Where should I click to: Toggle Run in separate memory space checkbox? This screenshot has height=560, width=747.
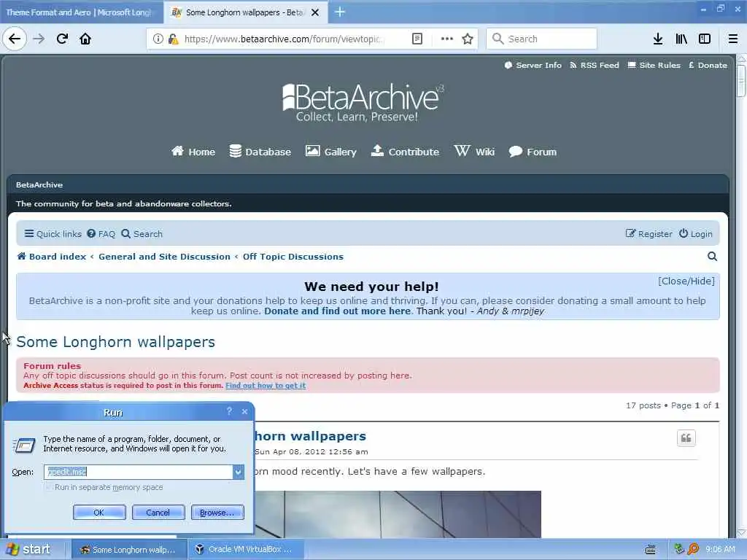tap(49, 487)
